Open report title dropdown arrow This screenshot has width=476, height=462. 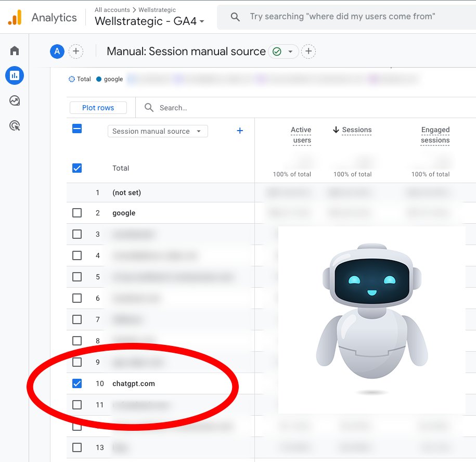point(290,52)
